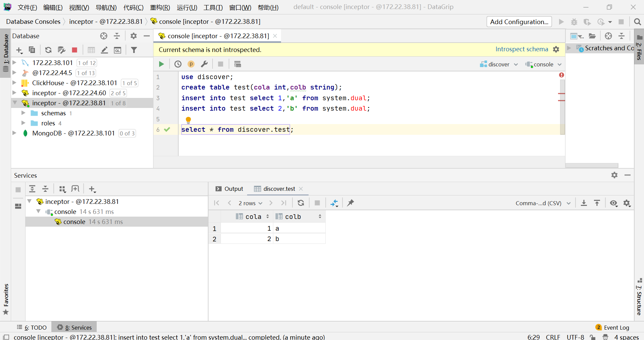Toggle the Structure side panel

coord(639,298)
